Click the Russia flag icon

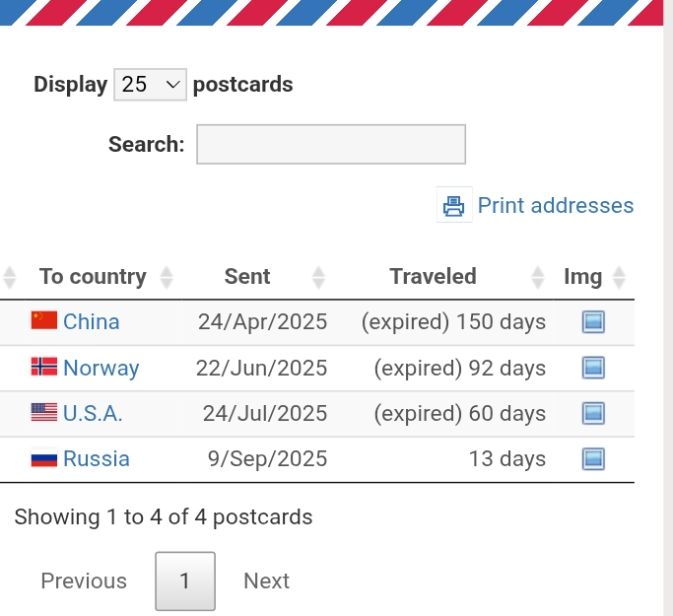tap(44, 458)
